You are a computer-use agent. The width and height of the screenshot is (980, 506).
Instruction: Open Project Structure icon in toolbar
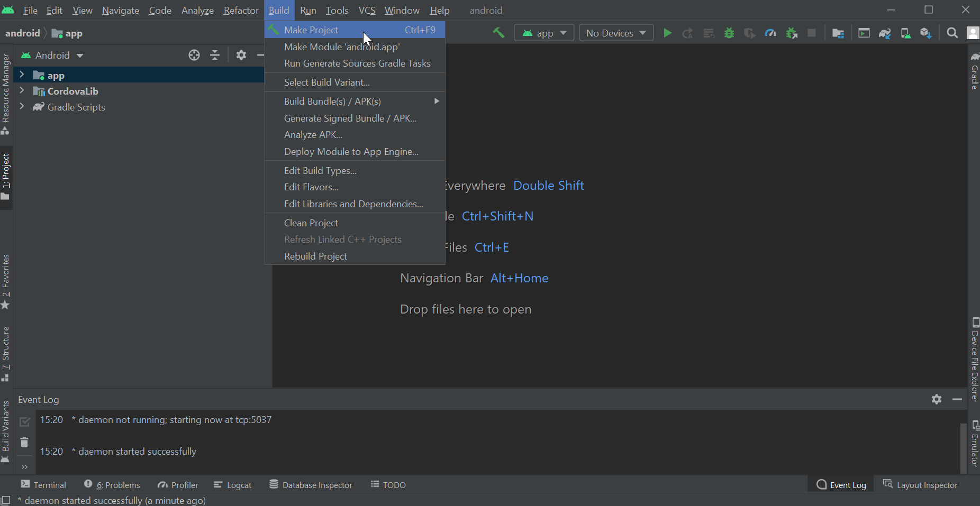pos(838,33)
